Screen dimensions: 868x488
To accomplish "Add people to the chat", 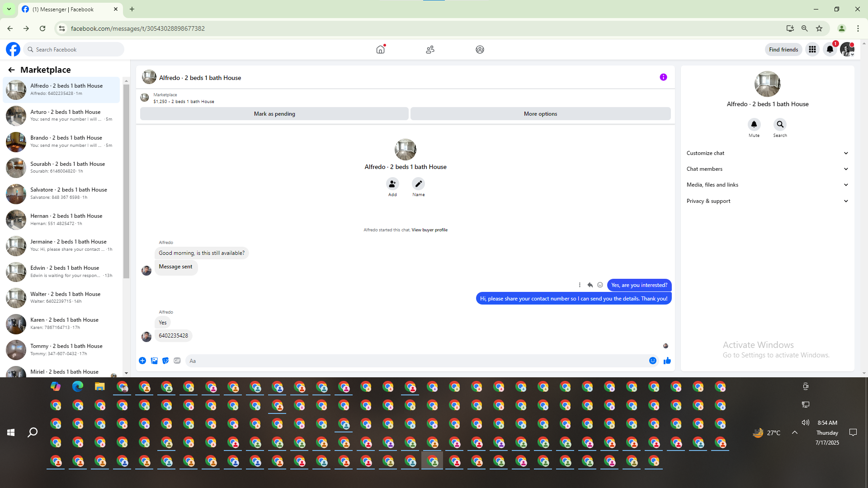I will [392, 184].
